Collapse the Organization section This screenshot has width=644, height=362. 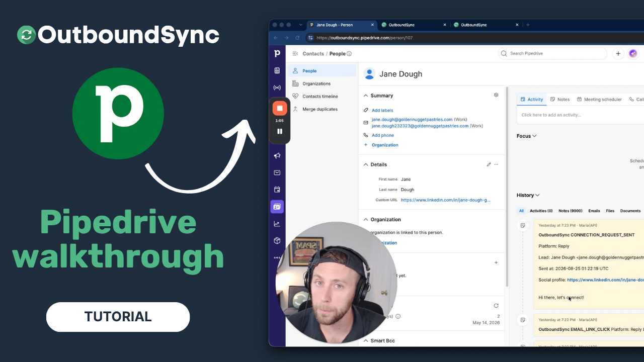click(x=366, y=220)
